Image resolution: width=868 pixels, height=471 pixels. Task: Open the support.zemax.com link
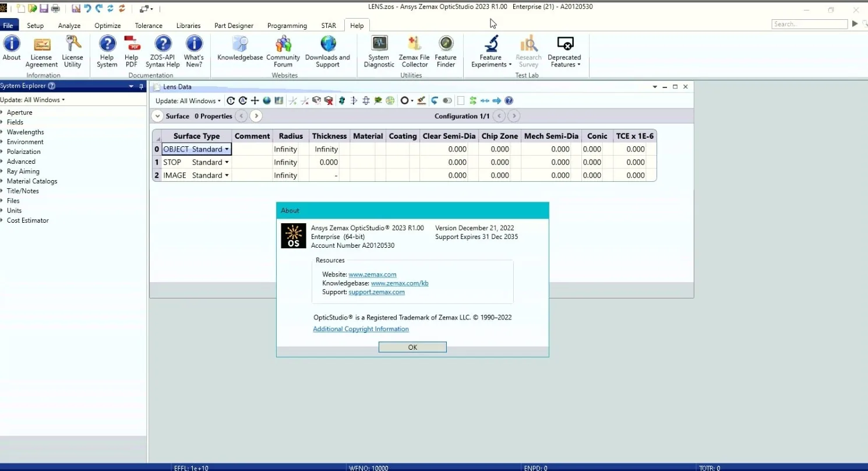coord(376,292)
